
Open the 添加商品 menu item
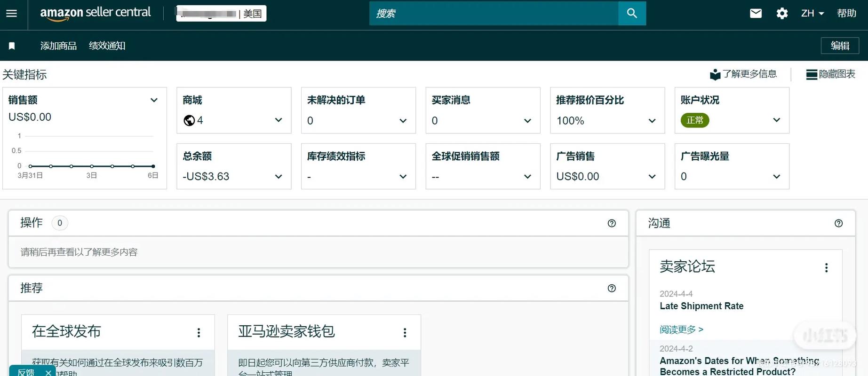58,46
